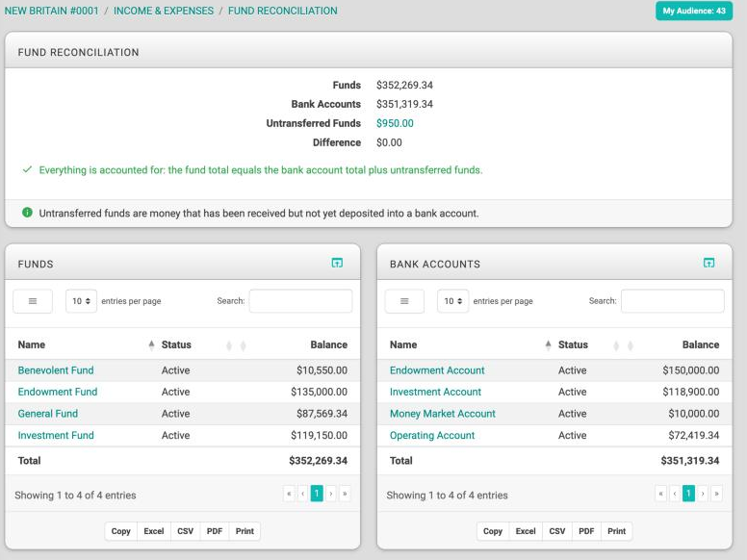Select the $10,550.00 Benevolent Fund balance
This screenshot has height=560, width=747.
click(x=322, y=370)
